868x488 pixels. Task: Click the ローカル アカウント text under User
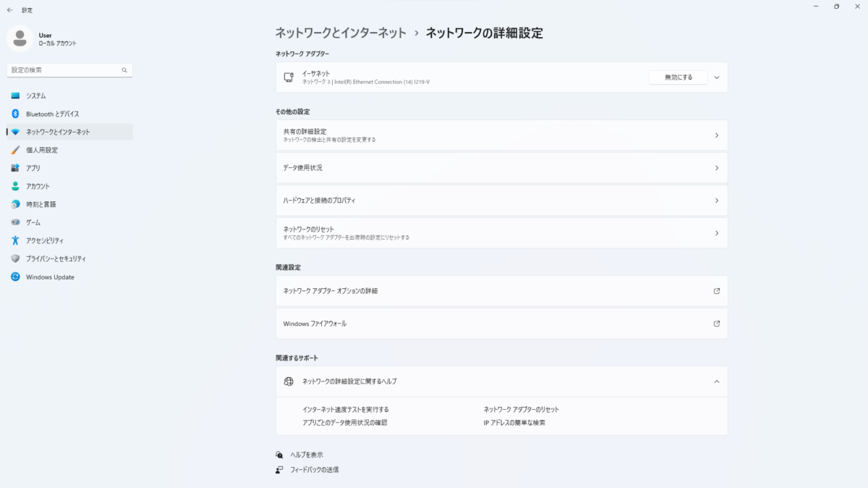[57, 43]
